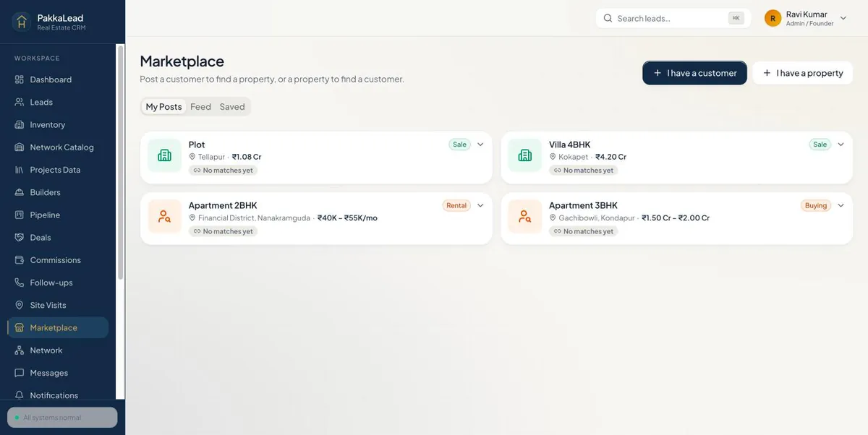Click the PakkaLead house logo icon
The image size is (868, 435).
(x=21, y=22)
